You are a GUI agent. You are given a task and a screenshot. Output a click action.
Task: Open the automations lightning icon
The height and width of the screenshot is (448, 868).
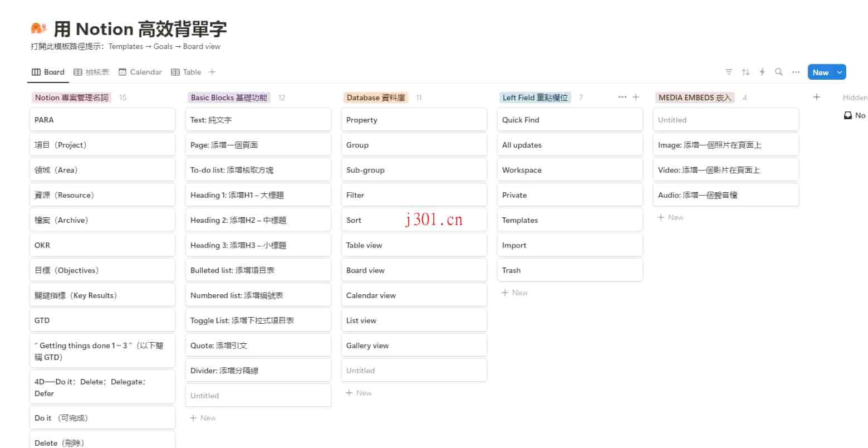762,72
